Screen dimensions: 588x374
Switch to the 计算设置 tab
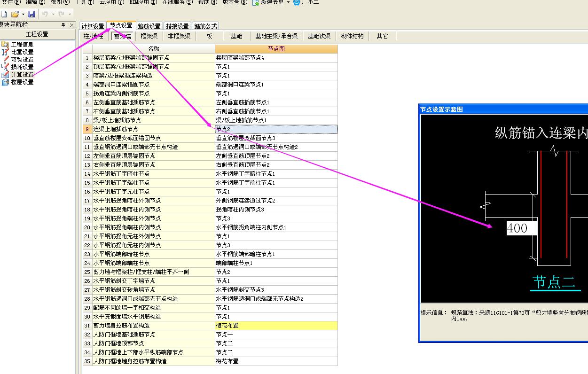tap(93, 26)
